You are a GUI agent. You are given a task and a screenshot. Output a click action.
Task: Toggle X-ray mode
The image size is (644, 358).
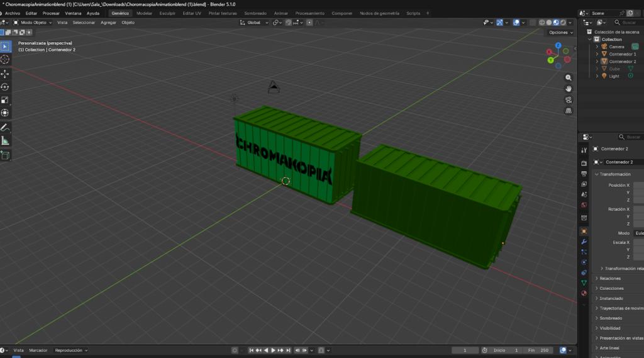point(533,23)
